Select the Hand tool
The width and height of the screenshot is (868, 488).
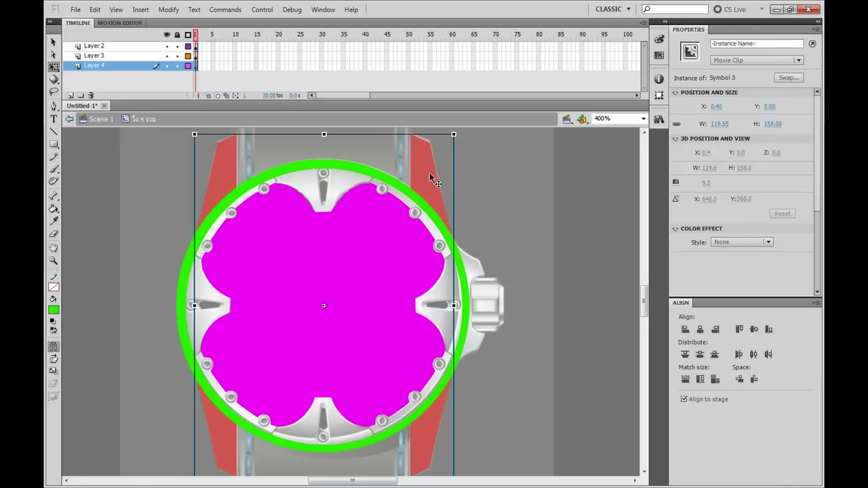point(54,248)
